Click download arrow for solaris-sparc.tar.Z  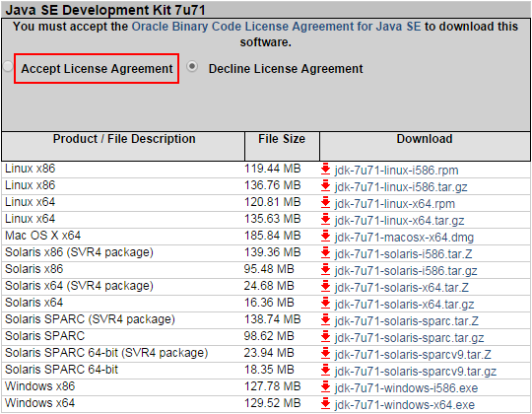coord(326,319)
